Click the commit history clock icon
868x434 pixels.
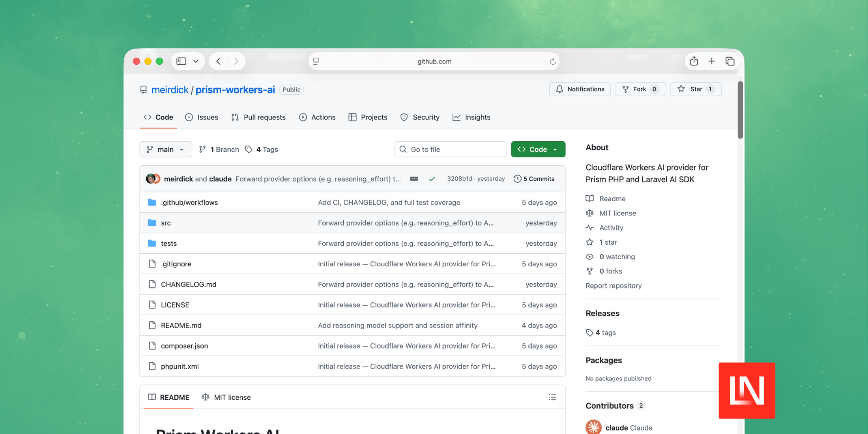pyautogui.click(x=518, y=178)
